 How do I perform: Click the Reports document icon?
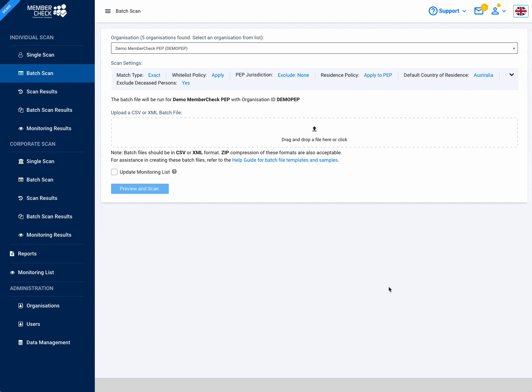click(x=12, y=254)
